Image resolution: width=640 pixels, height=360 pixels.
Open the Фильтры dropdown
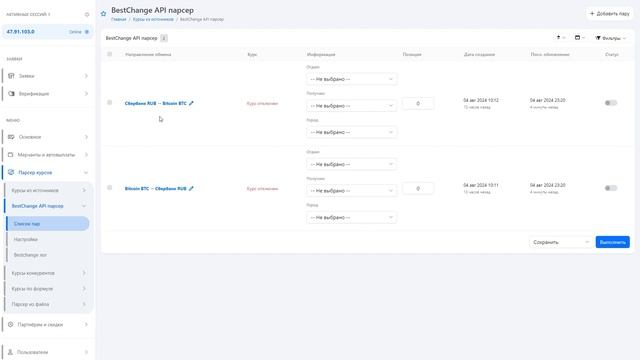611,38
